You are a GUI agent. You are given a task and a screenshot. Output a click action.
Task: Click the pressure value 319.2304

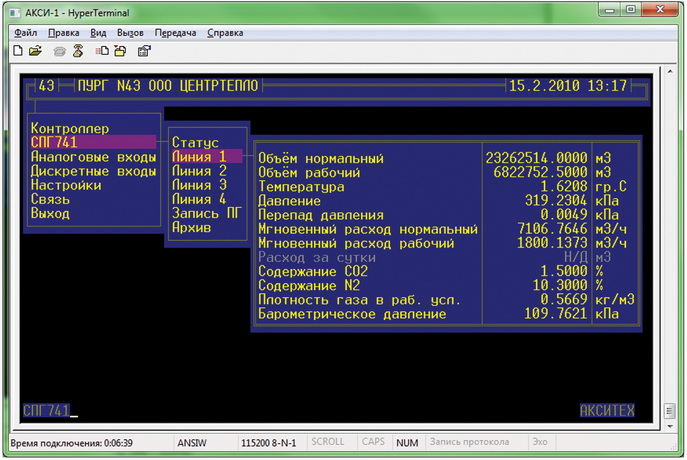coord(556,200)
